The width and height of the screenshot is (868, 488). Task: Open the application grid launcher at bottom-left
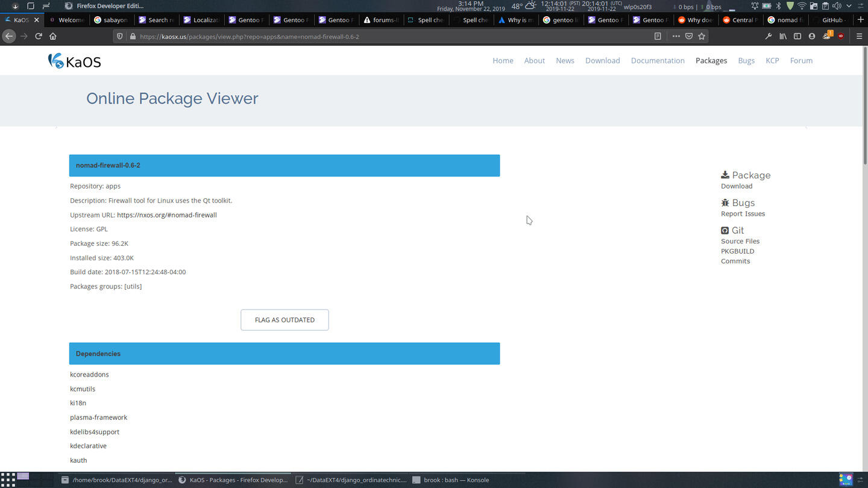[x=8, y=480]
